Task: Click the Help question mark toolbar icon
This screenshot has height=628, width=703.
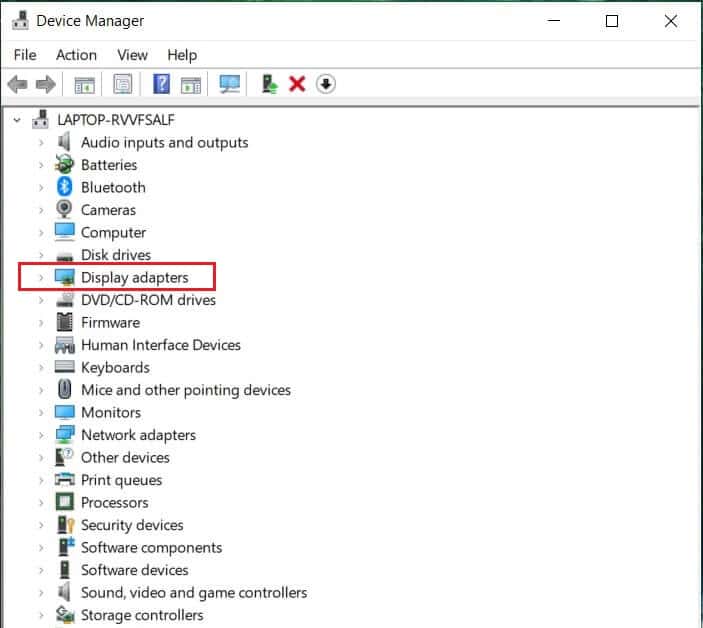Action: [161, 84]
